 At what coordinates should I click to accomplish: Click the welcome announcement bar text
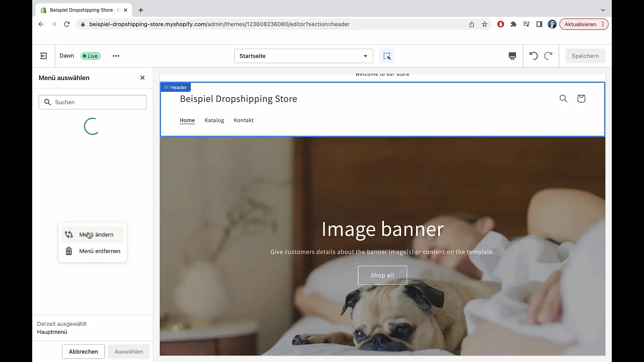click(x=382, y=74)
